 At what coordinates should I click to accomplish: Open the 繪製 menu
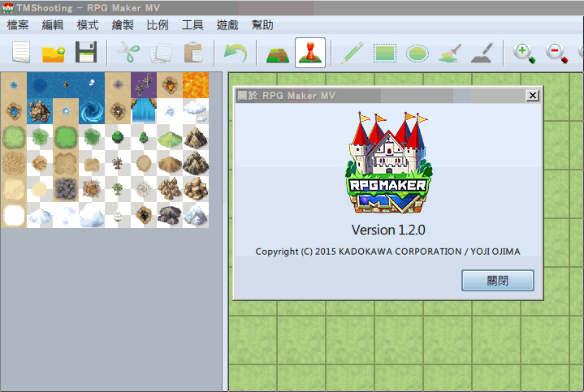[x=123, y=25]
